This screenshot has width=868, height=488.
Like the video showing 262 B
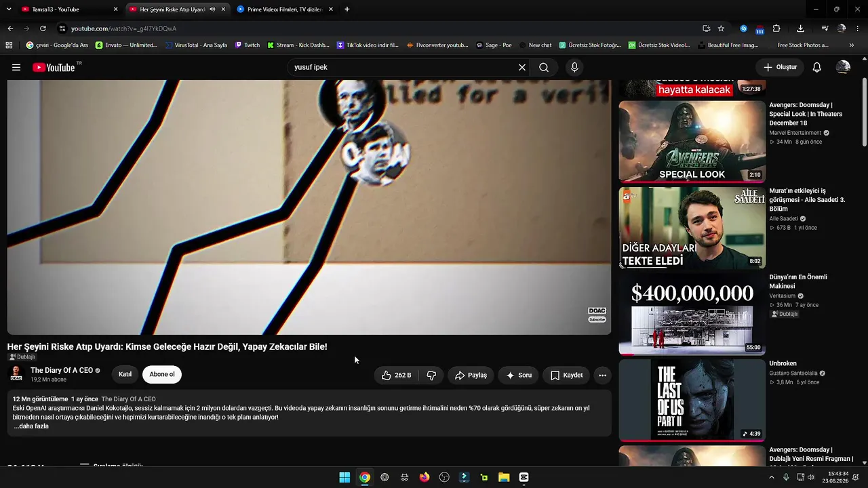click(396, 375)
